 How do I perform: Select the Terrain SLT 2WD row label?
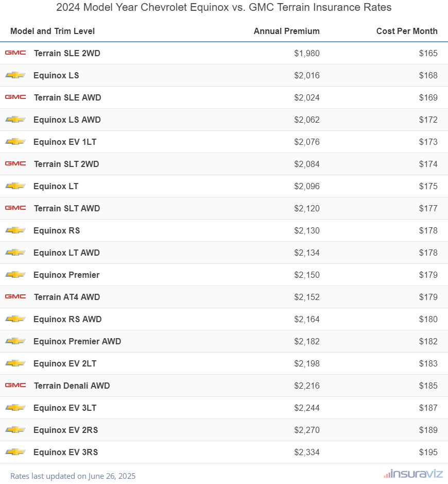coord(66,164)
